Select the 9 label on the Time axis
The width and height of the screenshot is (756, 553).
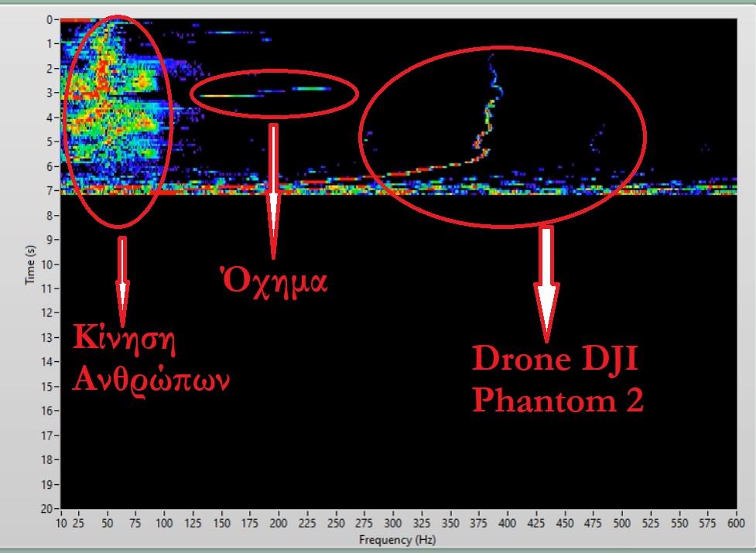50,240
